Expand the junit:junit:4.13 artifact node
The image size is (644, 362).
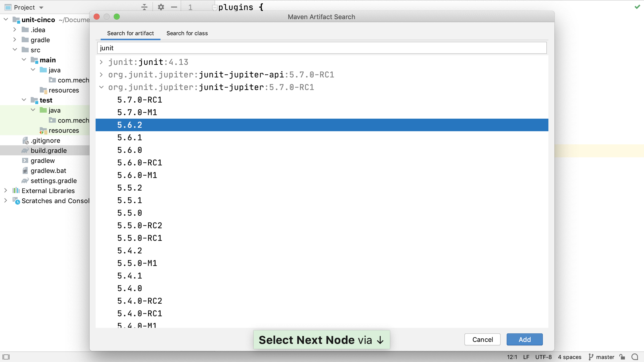(x=101, y=62)
